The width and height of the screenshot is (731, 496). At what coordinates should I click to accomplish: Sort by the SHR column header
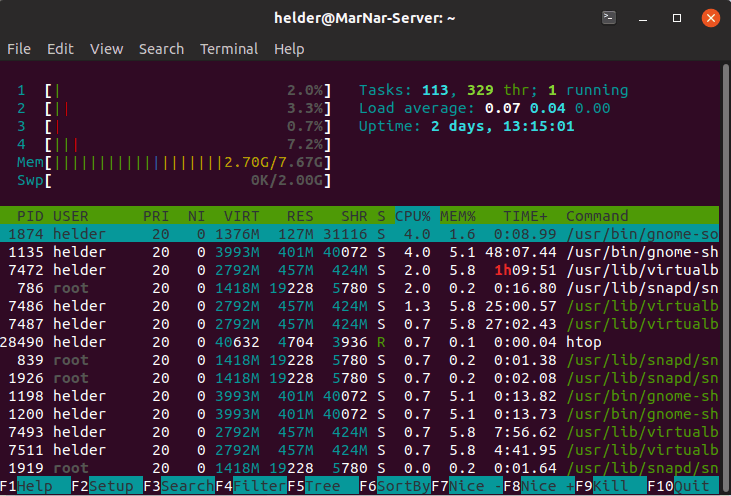pyautogui.click(x=354, y=216)
